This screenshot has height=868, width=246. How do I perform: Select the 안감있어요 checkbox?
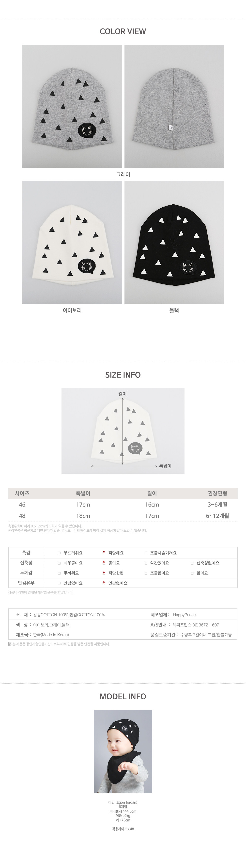pyautogui.click(x=59, y=583)
